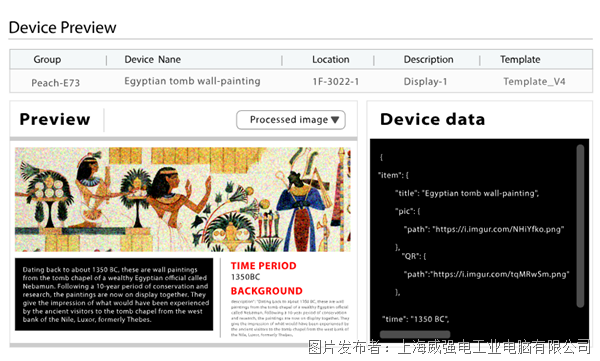600x361 pixels.
Task: Click the vertical scrollbar in Device data
Action: pos(580,226)
